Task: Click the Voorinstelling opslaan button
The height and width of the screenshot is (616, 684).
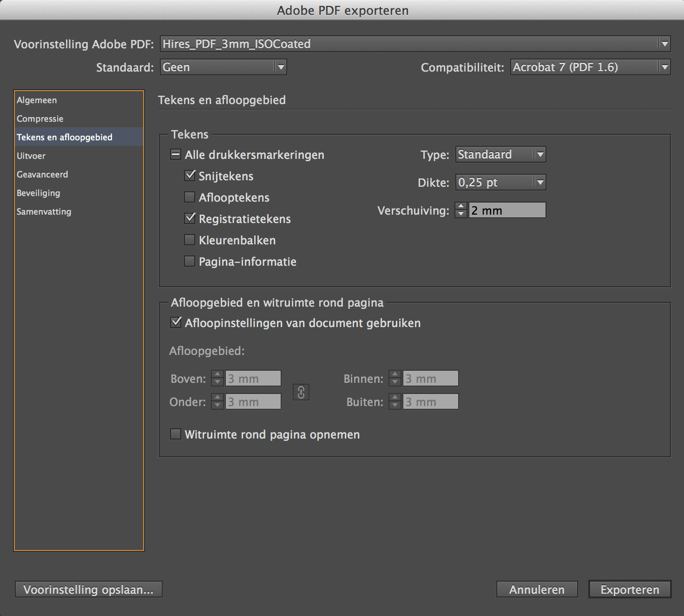Action: coord(89,590)
